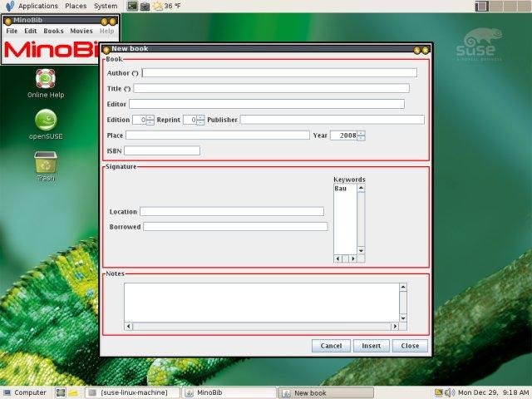Click the Keywords list vertical scrollbar down arrow

pos(361,249)
